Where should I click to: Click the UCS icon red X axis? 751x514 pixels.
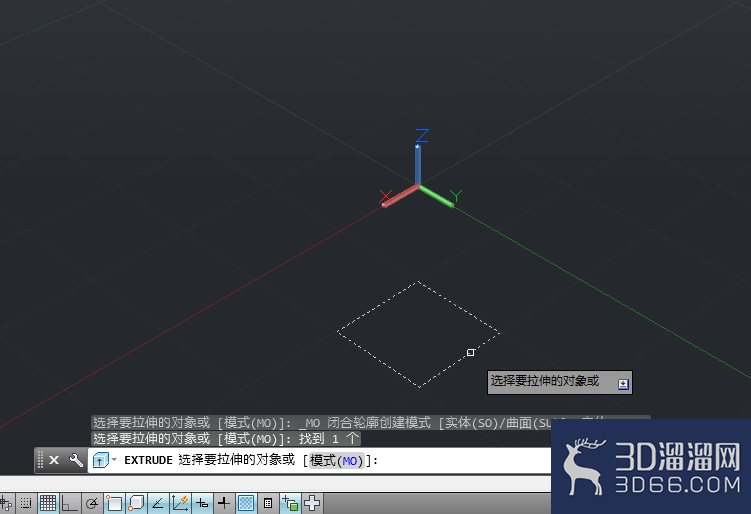(400, 197)
